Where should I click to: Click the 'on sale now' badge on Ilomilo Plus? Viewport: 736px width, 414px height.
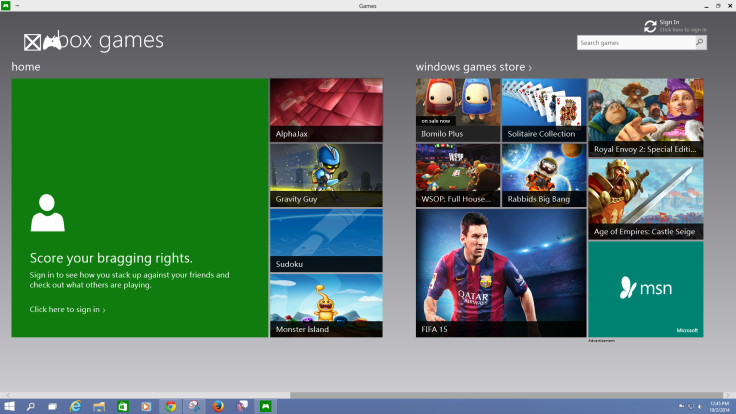(435, 121)
